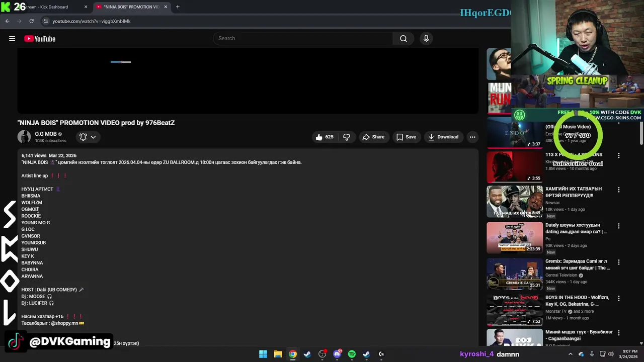Click 'ARYANNA' in artist lineup
Viewport: 644px width, 362px height.
pos(32,276)
